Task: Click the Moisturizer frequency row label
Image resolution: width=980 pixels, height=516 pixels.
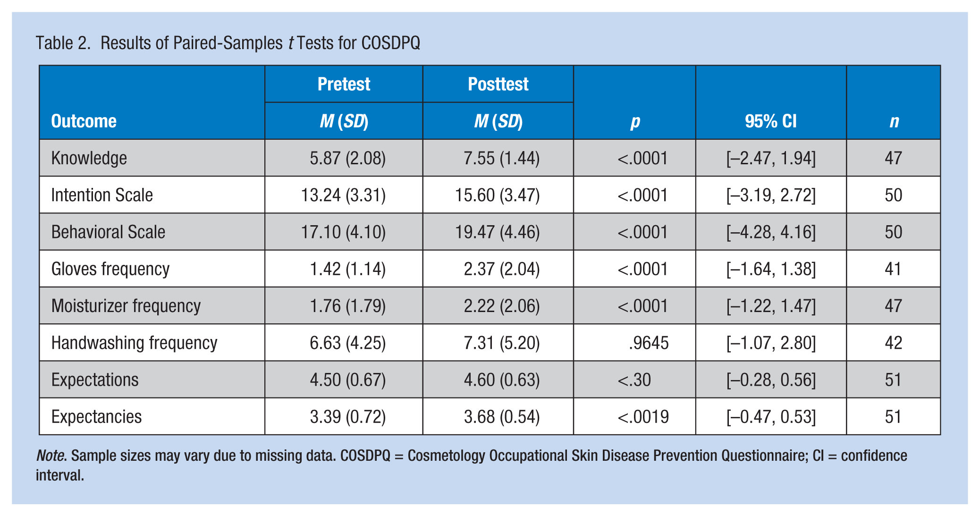Action: (x=126, y=306)
